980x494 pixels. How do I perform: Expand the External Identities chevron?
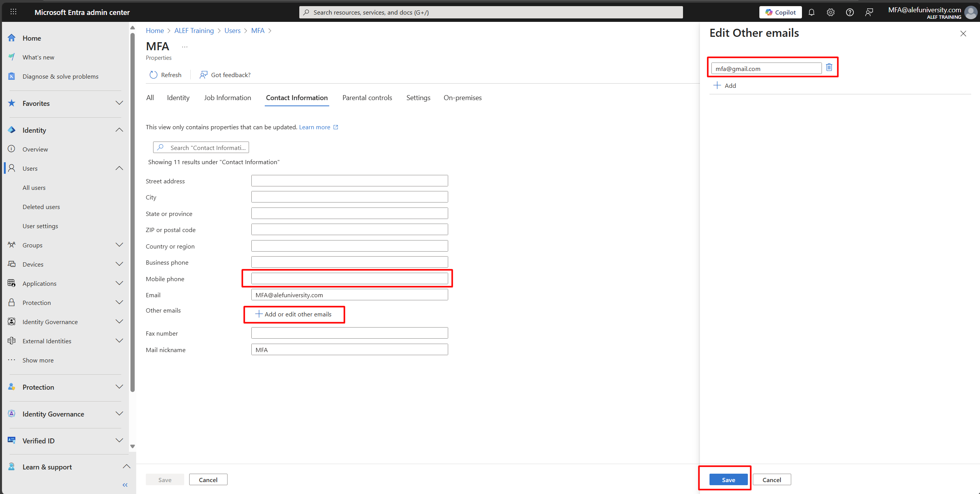[119, 341]
